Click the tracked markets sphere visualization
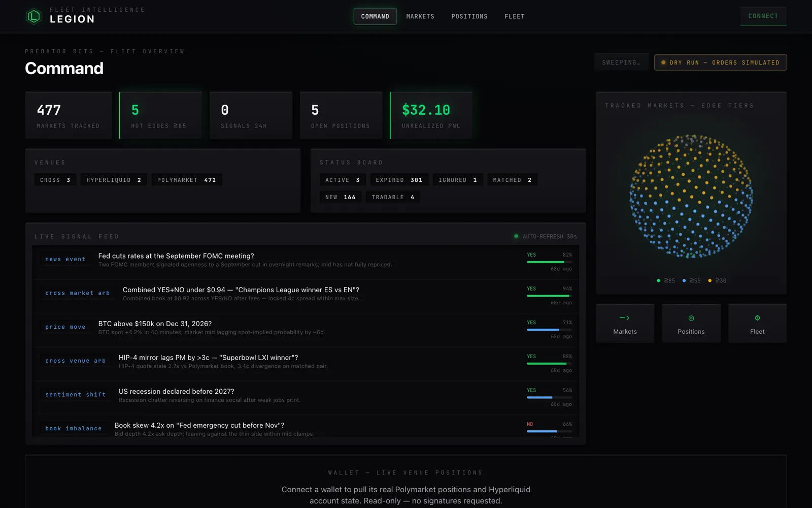The height and width of the screenshot is (508, 812). [x=691, y=196]
